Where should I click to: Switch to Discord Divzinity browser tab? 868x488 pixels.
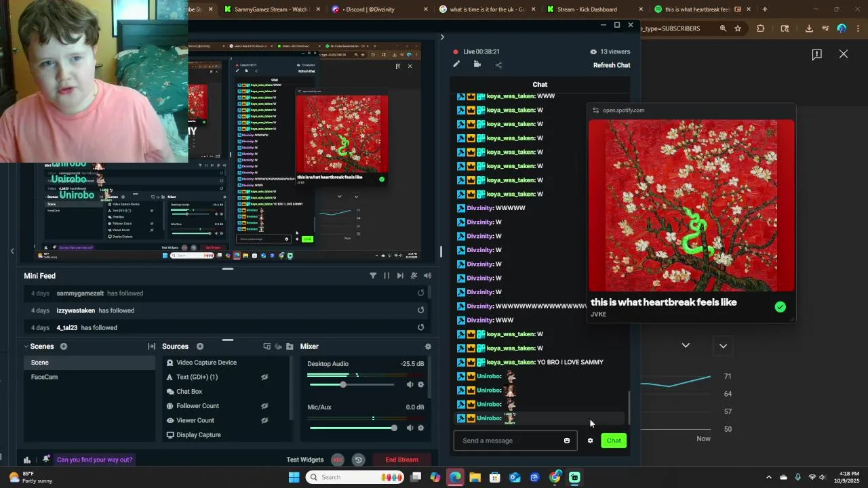374,9
